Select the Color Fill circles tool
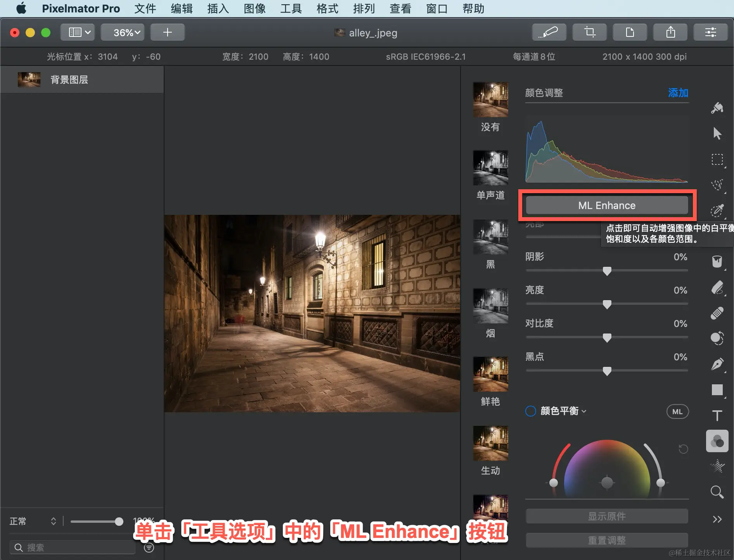734x560 pixels. tap(717, 338)
